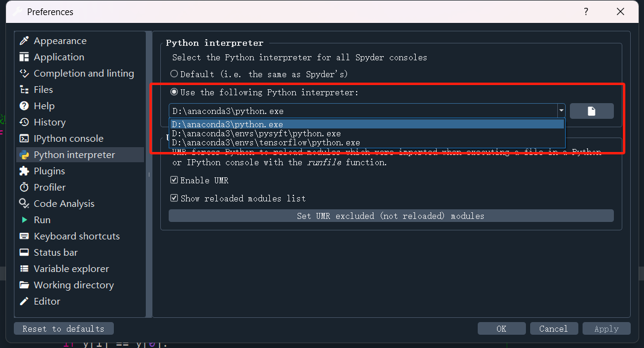The height and width of the screenshot is (348, 644).
Task: Collapse the interpreter path dropdown arrow
Action: tap(561, 111)
